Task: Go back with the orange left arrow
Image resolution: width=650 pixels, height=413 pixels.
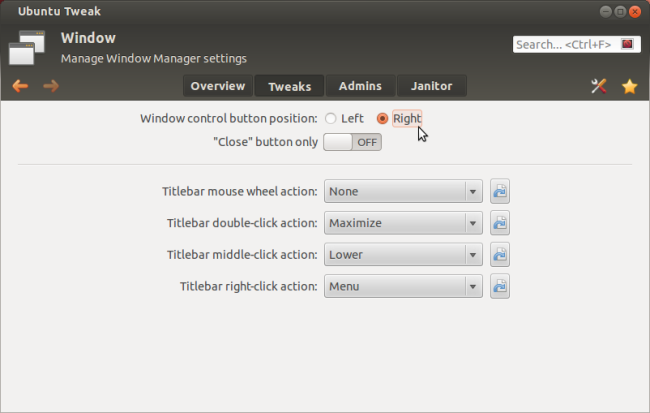Action: click(x=20, y=86)
